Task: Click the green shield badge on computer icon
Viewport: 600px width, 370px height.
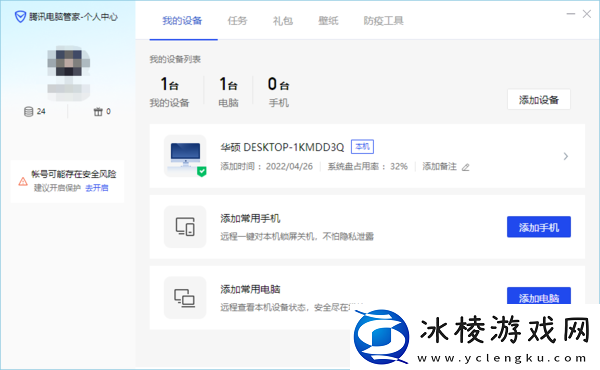Action: click(202, 172)
